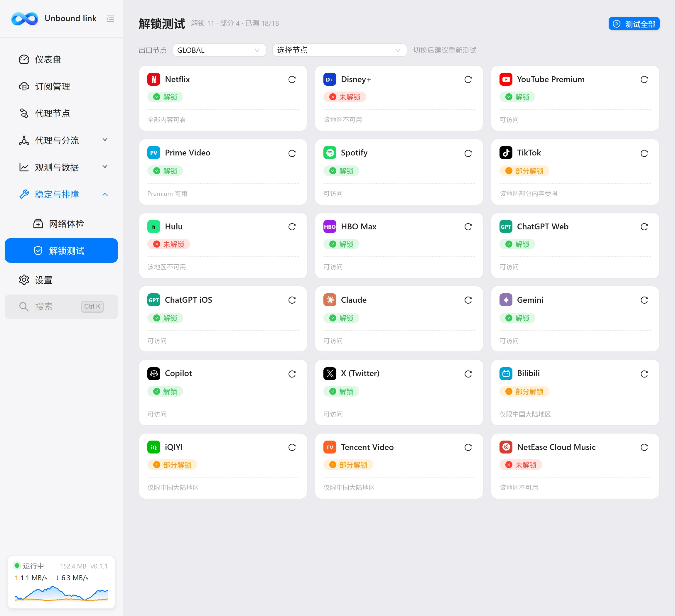Go to 订阅管理 in the sidebar
Viewport: 675px width, 616px height.
pos(61,86)
